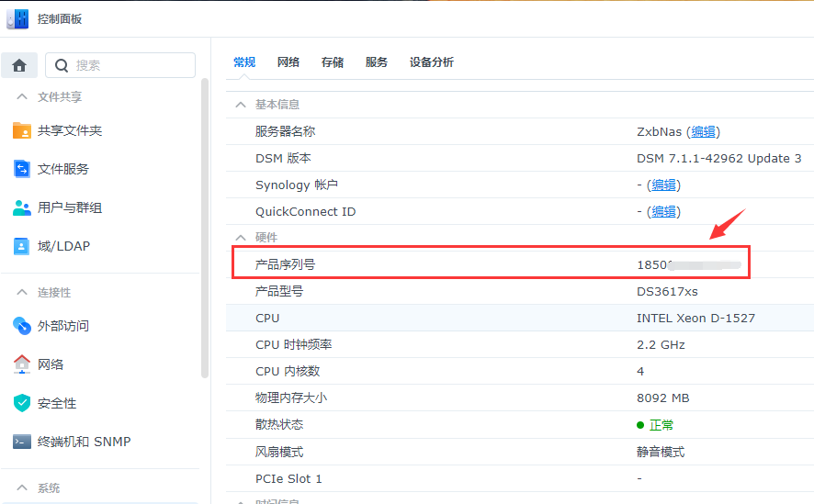Image resolution: width=814 pixels, height=504 pixels.
Task: Click the magnifier icon in search box
Action: click(62, 65)
